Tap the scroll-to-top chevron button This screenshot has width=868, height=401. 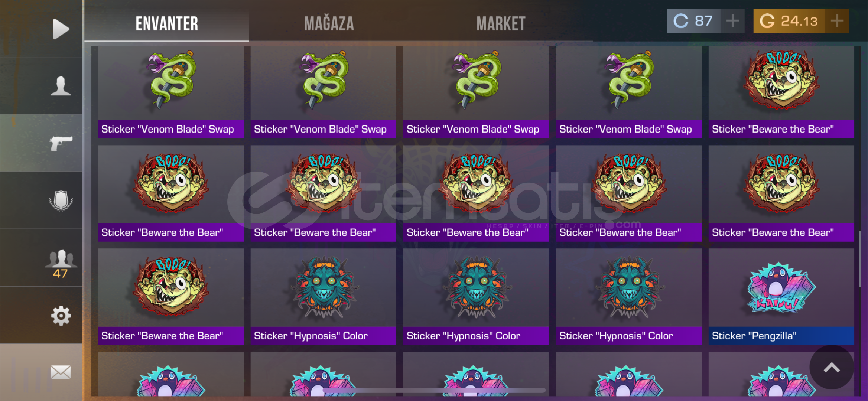click(832, 367)
